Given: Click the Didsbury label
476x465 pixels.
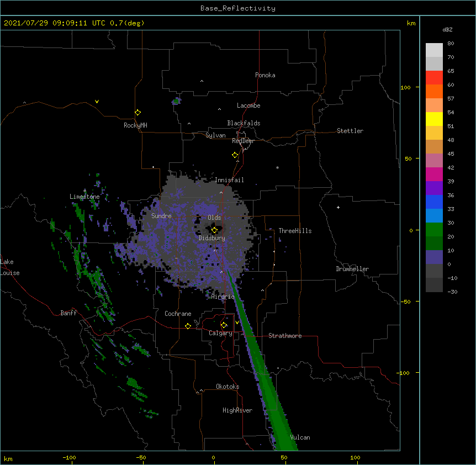Looking at the screenshot, I should pyautogui.click(x=212, y=238).
